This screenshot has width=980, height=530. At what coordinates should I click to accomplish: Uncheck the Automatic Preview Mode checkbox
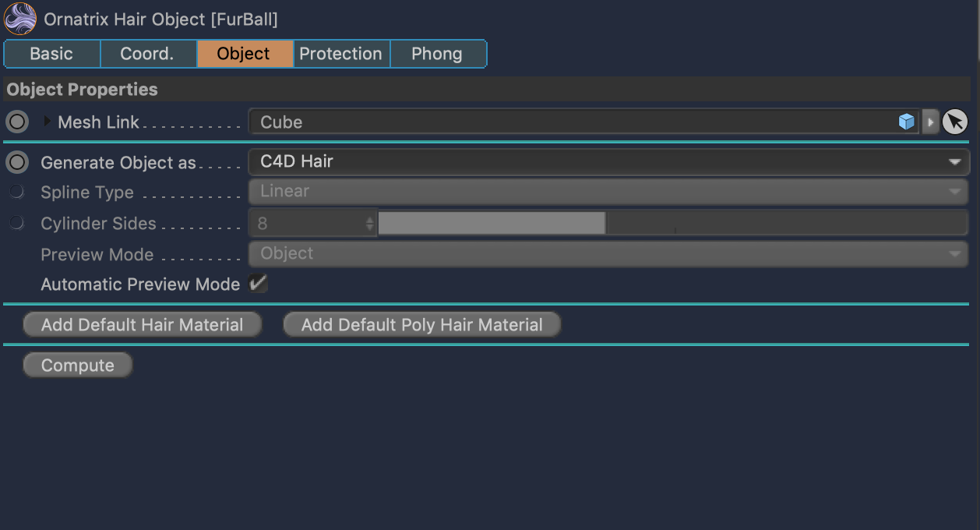pos(258,284)
